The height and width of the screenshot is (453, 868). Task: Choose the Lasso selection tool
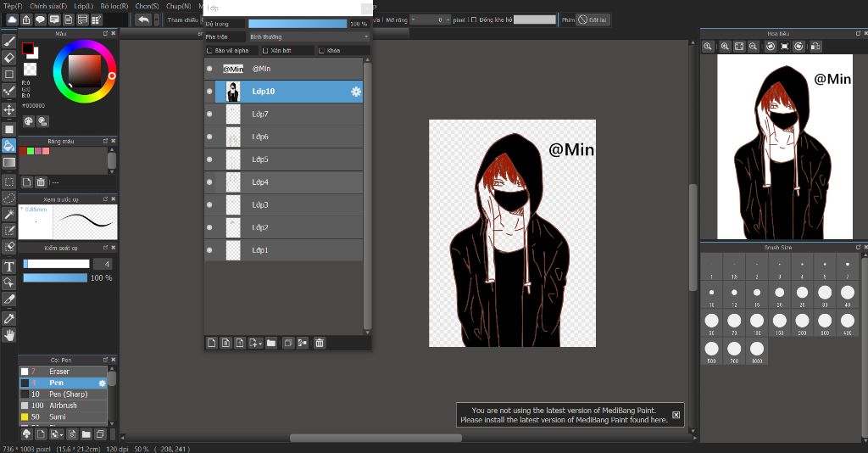[x=8, y=198]
